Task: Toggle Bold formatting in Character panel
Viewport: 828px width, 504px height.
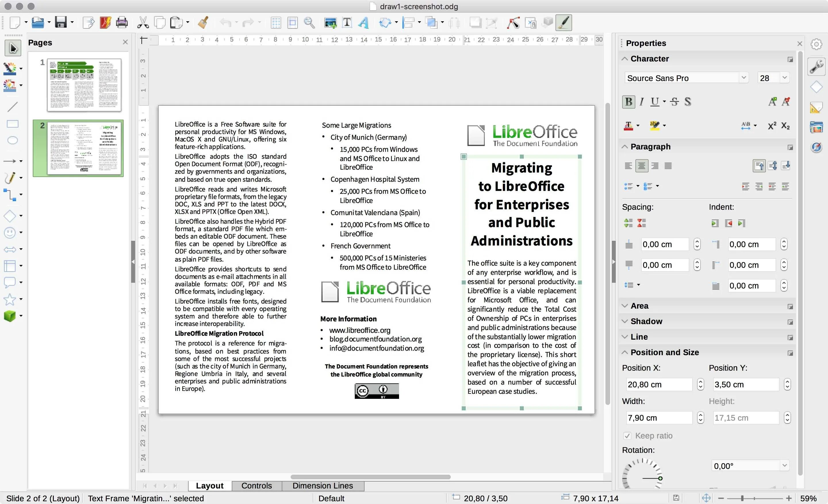Action: click(x=628, y=101)
